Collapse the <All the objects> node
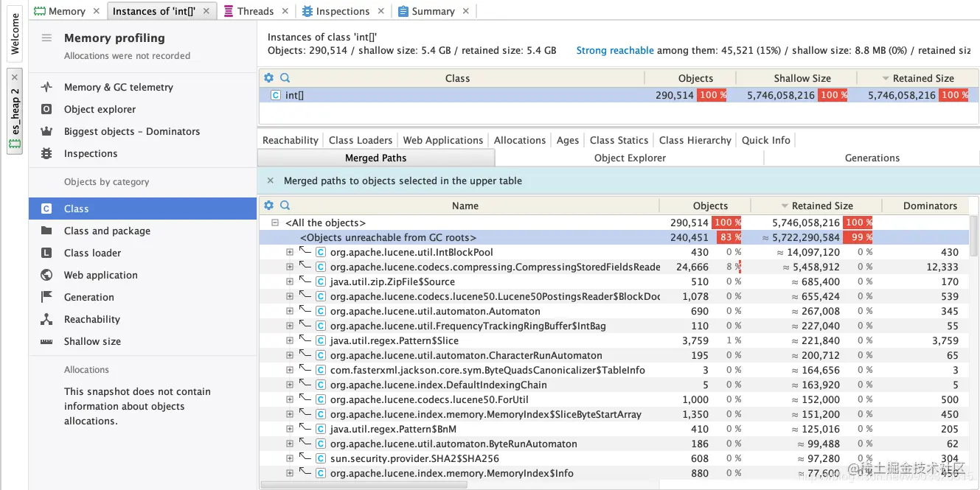The height and width of the screenshot is (490, 980). (274, 223)
